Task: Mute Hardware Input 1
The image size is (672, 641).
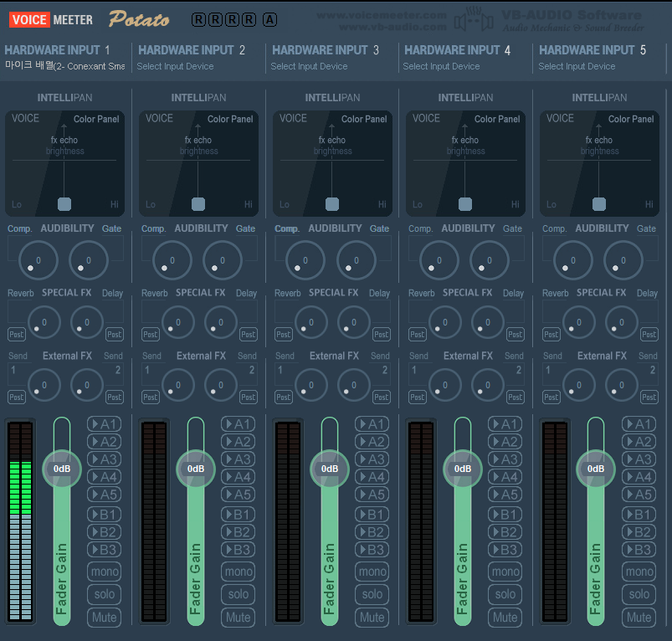Action: click(x=104, y=618)
